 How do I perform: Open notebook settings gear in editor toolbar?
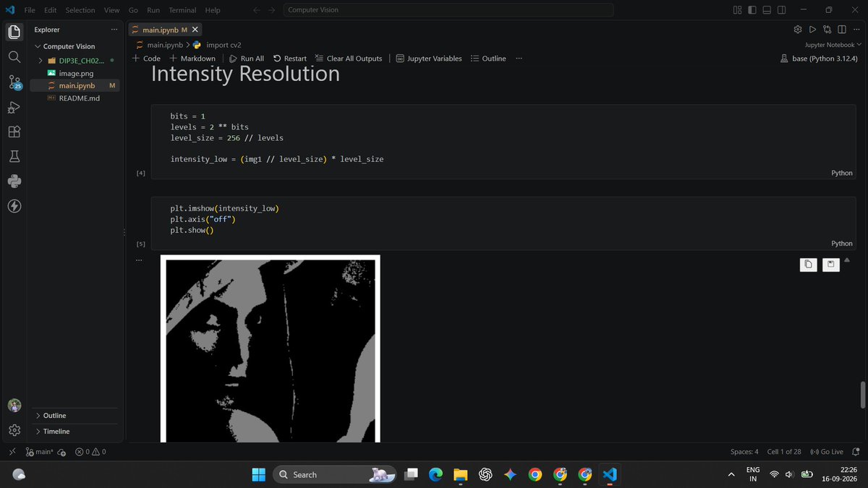pos(798,30)
